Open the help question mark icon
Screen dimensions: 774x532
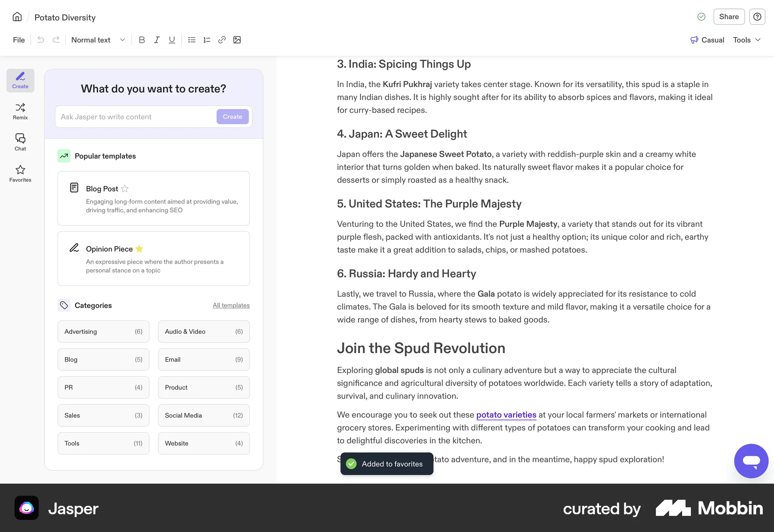(x=757, y=17)
